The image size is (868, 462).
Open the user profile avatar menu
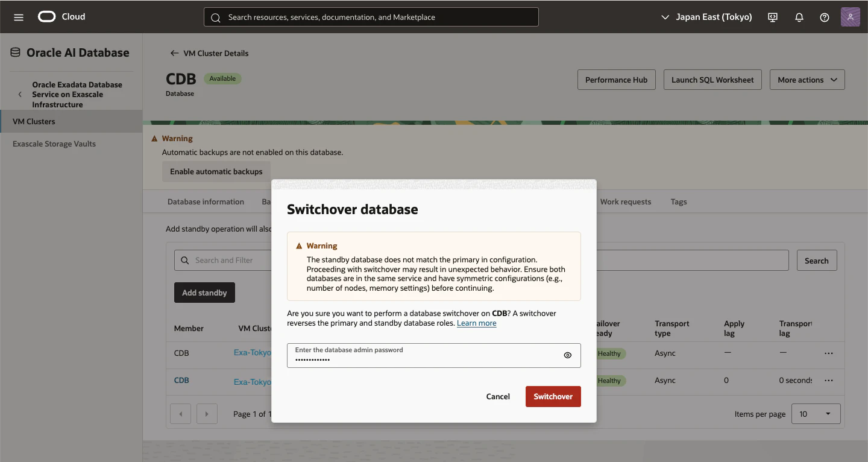(x=850, y=17)
